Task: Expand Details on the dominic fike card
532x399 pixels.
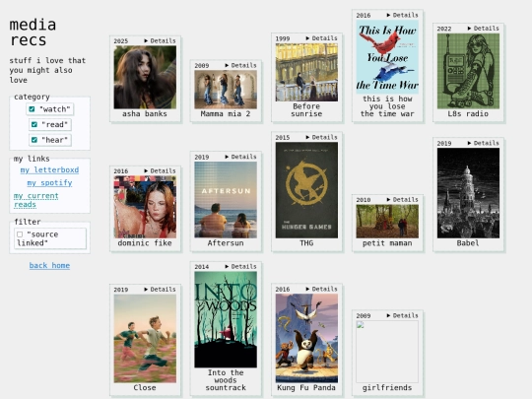Action: point(160,170)
